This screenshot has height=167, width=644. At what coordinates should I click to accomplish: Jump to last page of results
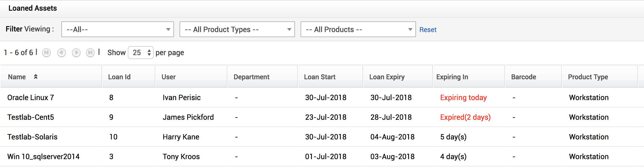click(x=90, y=53)
